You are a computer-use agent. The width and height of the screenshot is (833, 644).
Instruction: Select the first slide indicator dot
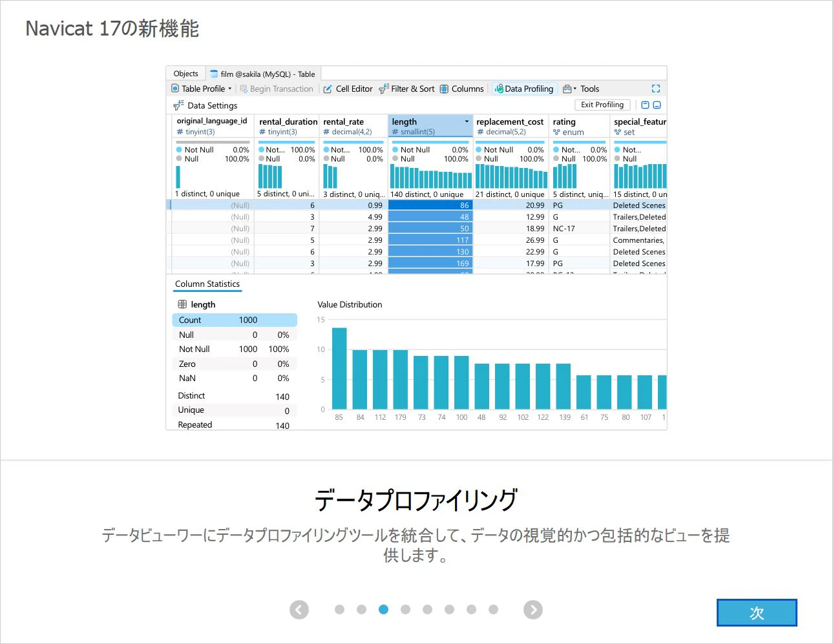point(339,609)
